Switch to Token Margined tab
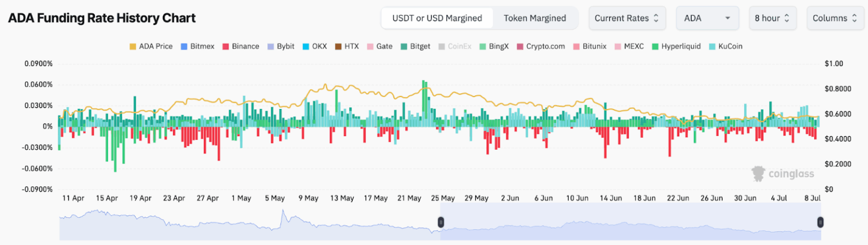This screenshot has height=245, width=868. click(535, 18)
